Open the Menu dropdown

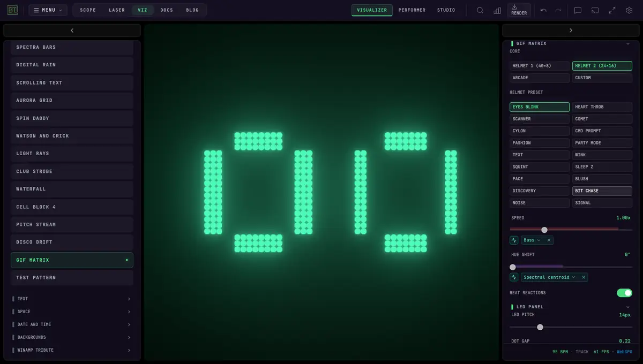point(48,10)
